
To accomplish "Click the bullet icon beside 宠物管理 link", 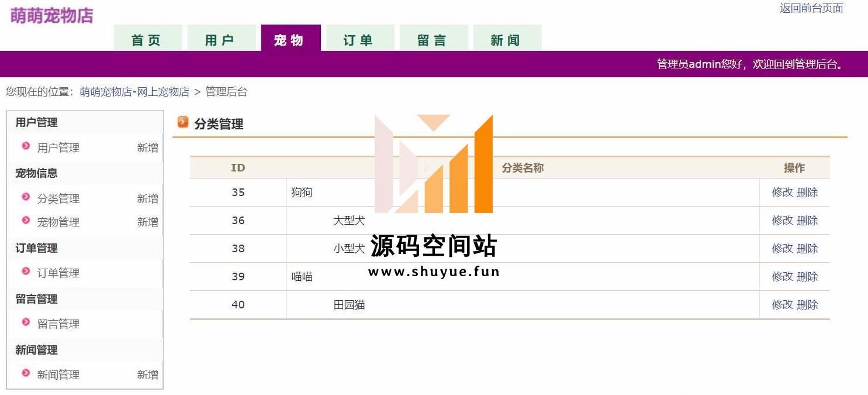I will click(26, 221).
